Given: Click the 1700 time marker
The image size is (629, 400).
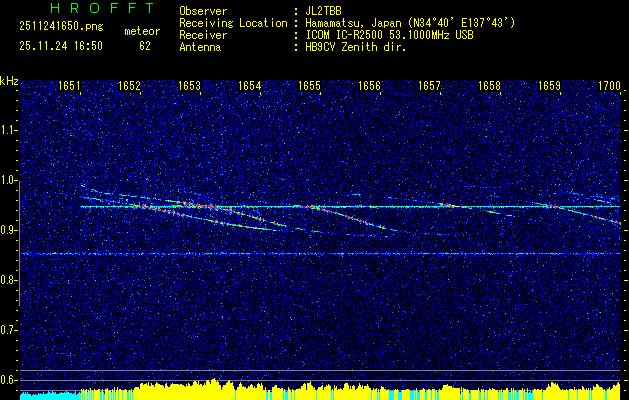Looking at the screenshot, I should click(x=609, y=87).
